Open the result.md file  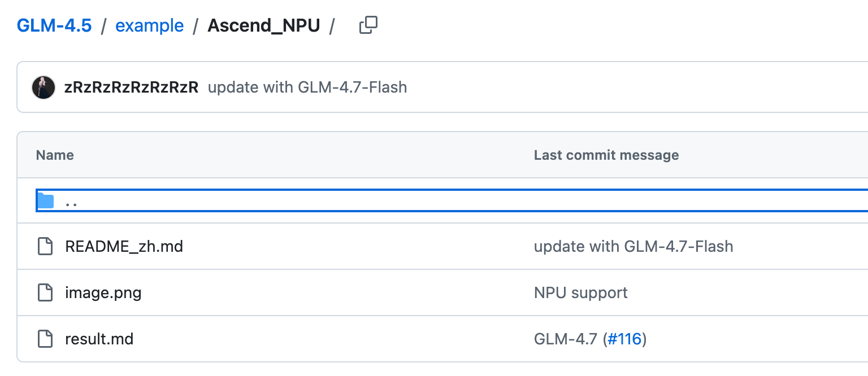(x=99, y=339)
